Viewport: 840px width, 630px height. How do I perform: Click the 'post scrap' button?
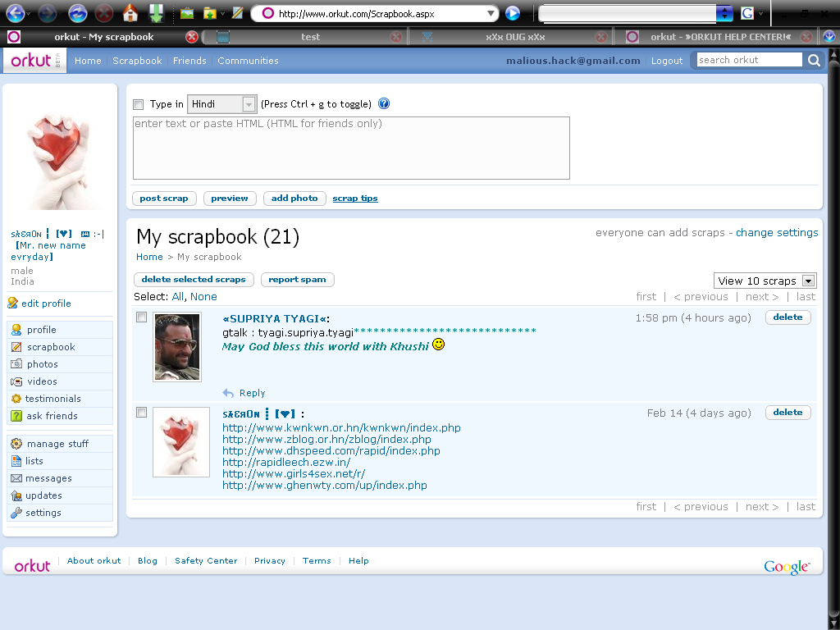click(164, 199)
